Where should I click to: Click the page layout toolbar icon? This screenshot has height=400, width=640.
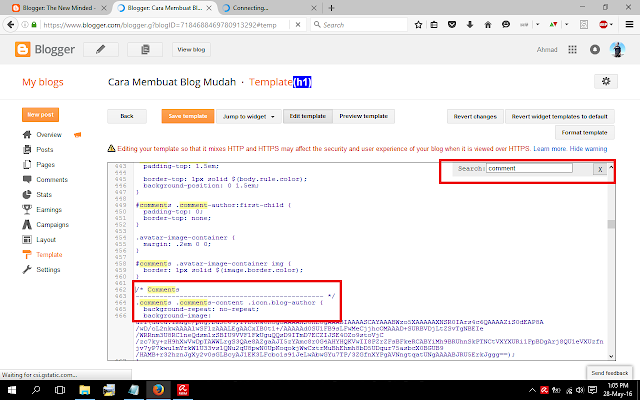[584, 25]
